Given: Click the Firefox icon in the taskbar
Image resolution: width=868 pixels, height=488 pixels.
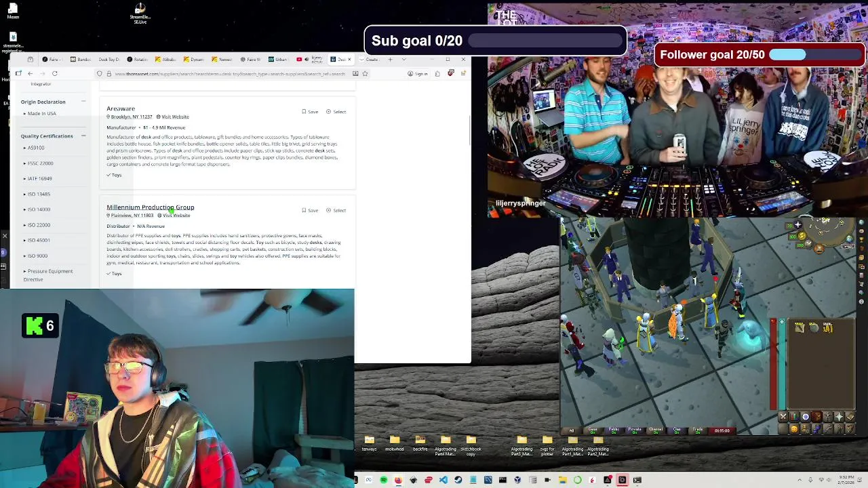Looking at the screenshot, I should click(x=398, y=480).
